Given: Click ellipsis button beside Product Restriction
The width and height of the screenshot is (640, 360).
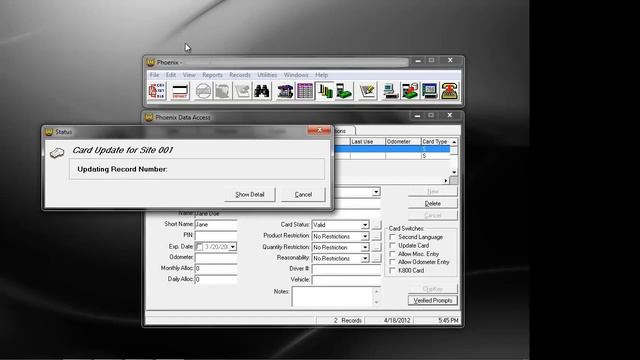Looking at the screenshot, I should [x=376, y=236].
